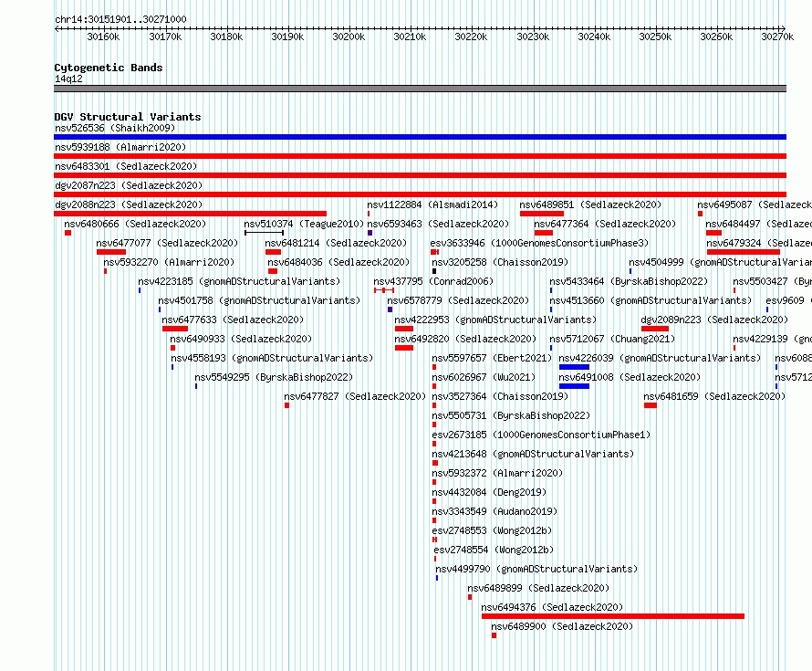Open label nsv6483301 (Sedlazeck2020)
The width and height of the screenshot is (812, 671).
pyautogui.click(x=126, y=166)
